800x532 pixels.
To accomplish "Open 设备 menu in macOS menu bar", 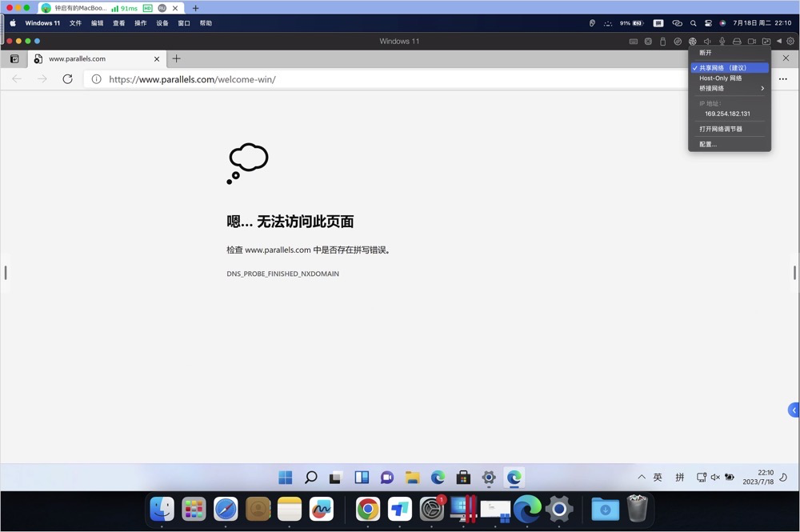I will [162, 23].
